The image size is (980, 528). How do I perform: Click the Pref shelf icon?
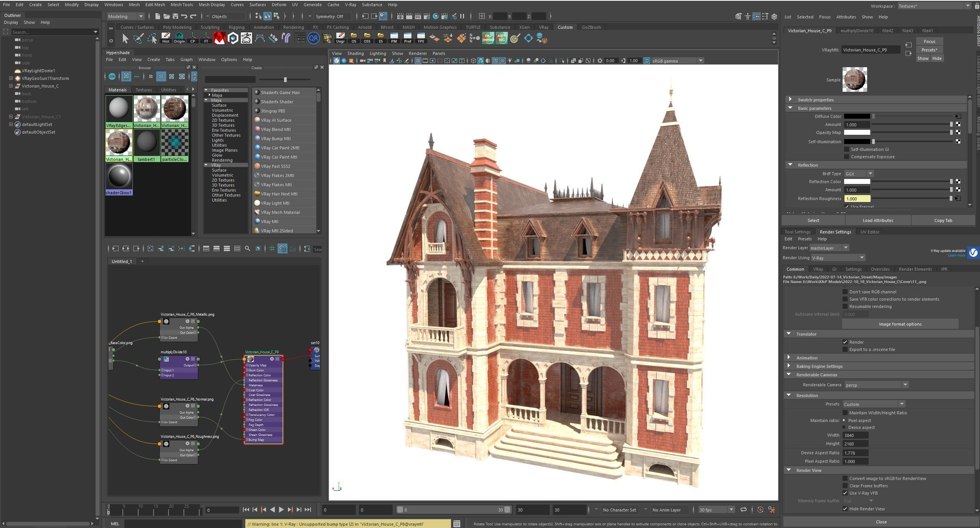pyautogui.click(x=407, y=38)
